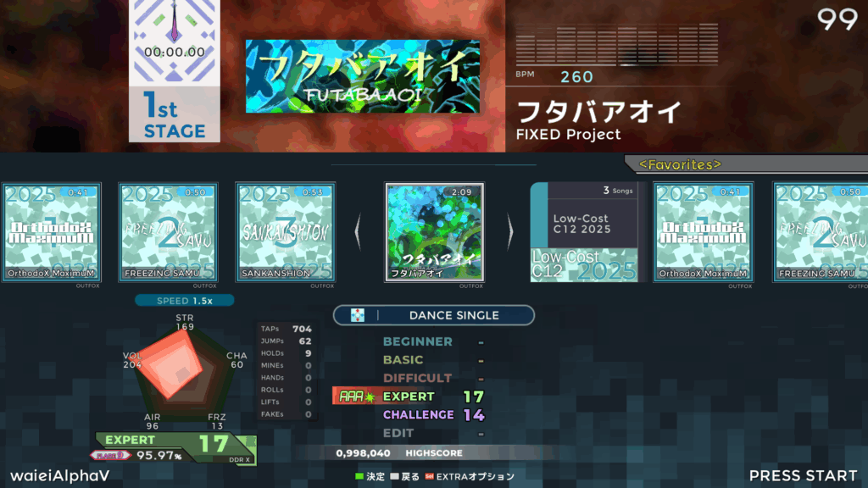Click the BPM 260 value
The width and height of the screenshot is (868, 488).
[x=576, y=77]
